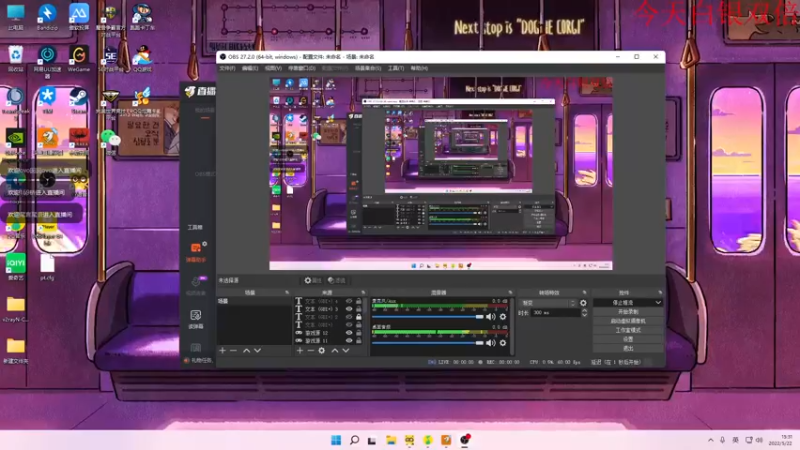
Task: Open 桌面音频 audio settings gear
Action: click(503, 343)
